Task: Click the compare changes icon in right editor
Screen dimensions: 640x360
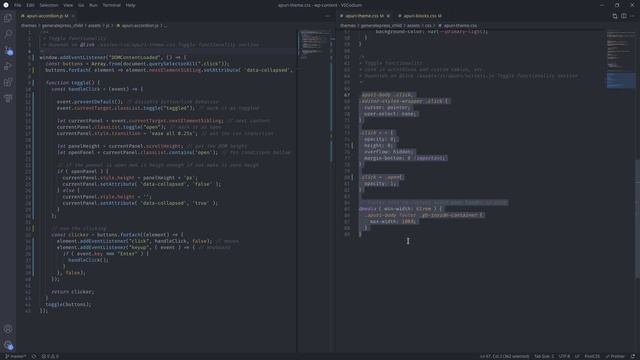Action: (615, 16)
